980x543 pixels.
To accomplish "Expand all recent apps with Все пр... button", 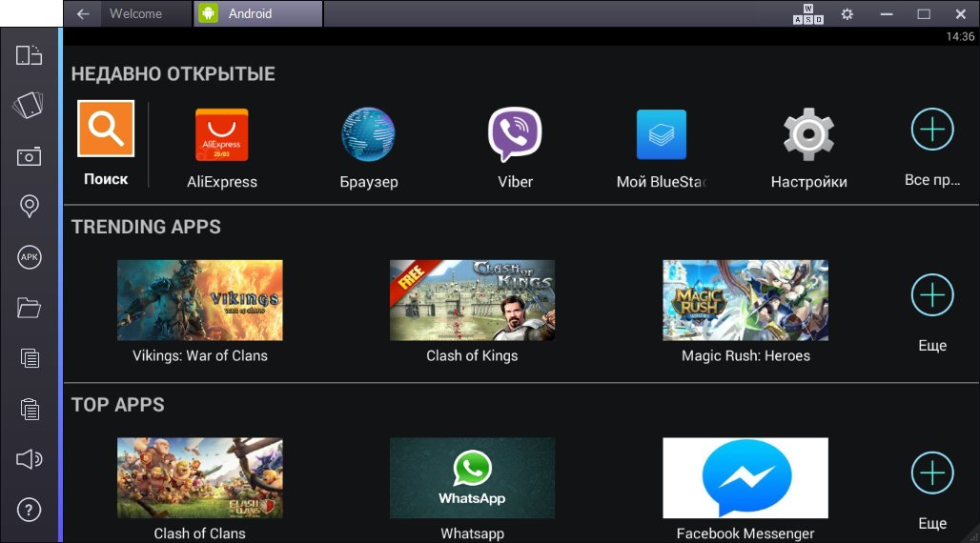I will [x=931, y=131].
